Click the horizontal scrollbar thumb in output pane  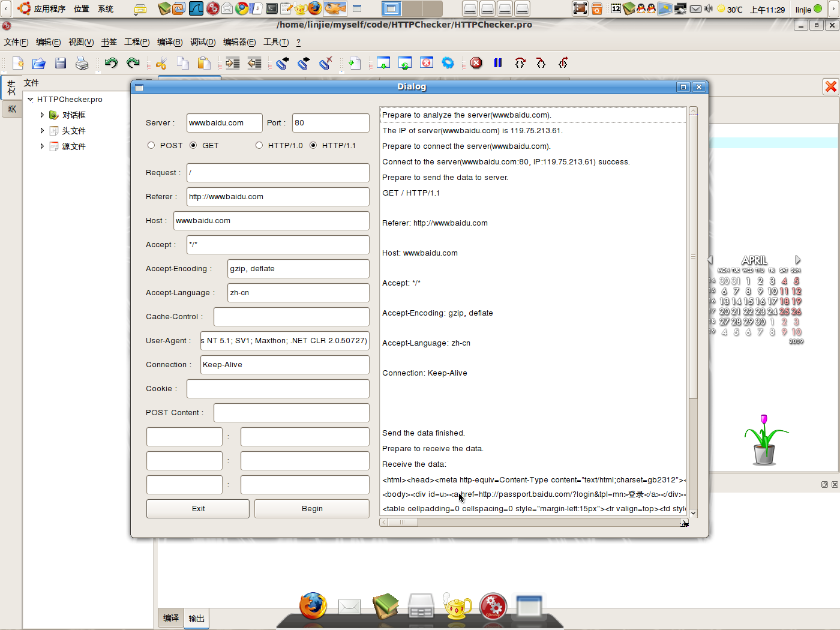coord(403,522)
